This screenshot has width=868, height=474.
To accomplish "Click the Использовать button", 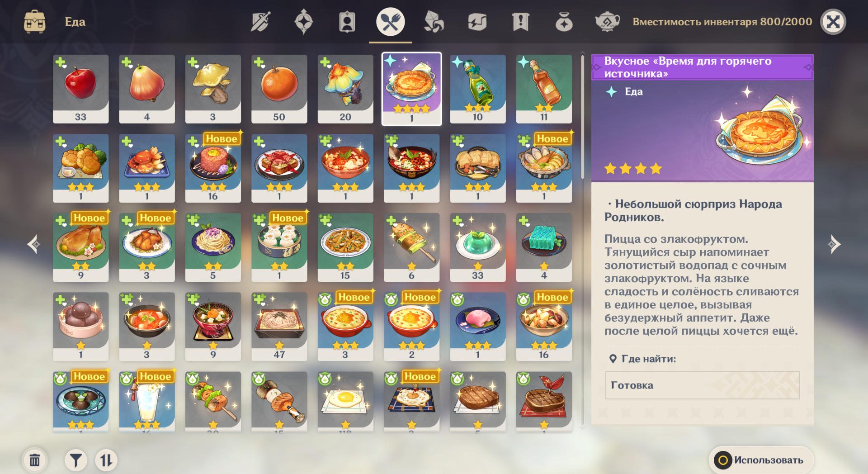I will pos(761,460).
